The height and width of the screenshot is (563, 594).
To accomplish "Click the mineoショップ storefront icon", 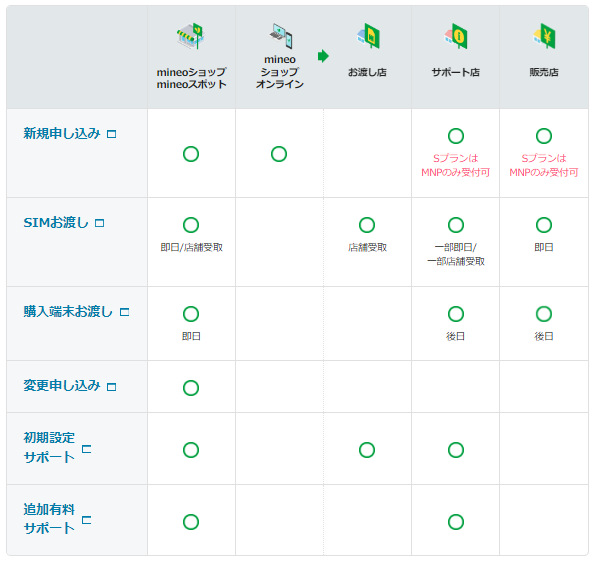I will (191, 36).
